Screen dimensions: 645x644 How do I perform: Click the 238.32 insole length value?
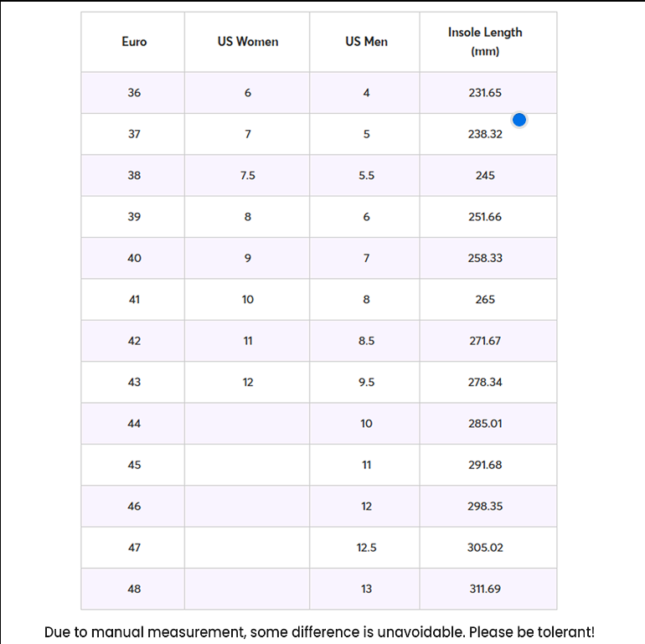coord(485,134)
